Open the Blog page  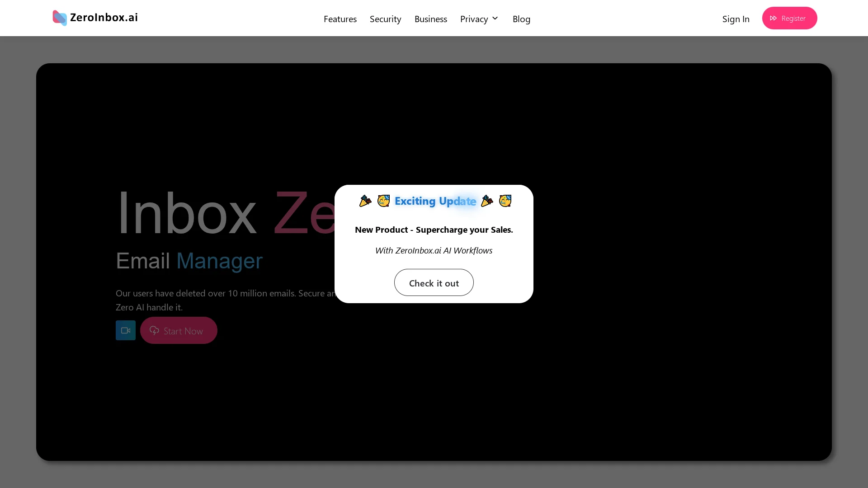click(521, 19)
